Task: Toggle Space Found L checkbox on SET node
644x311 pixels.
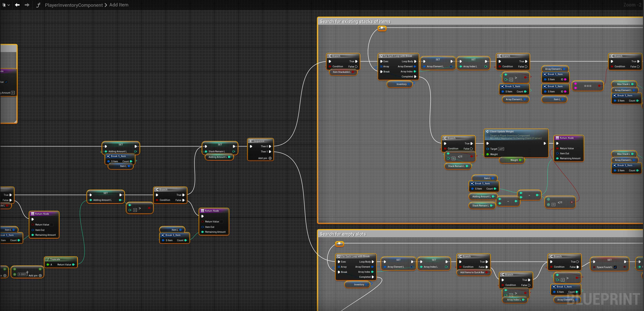Action: point(615,267)
